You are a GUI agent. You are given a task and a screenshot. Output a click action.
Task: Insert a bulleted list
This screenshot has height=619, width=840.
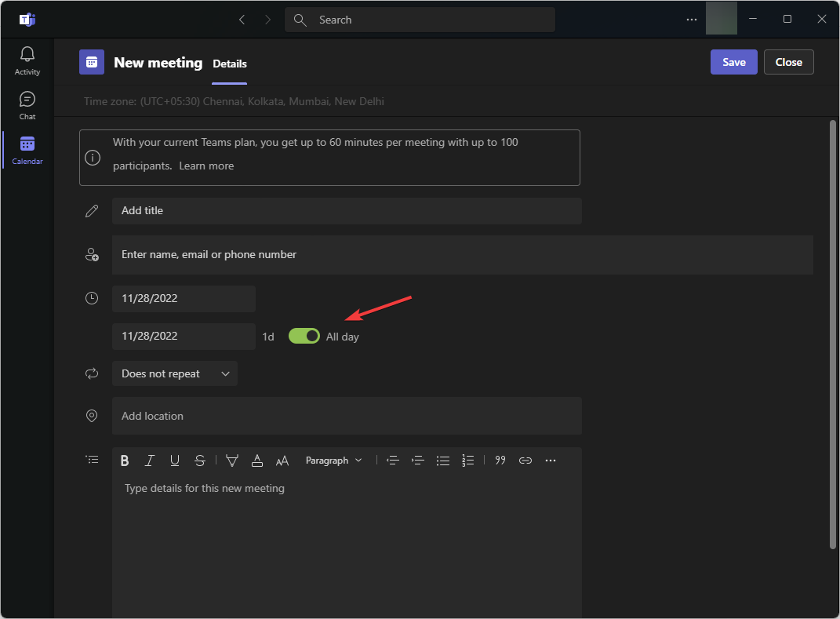[443, 461]
